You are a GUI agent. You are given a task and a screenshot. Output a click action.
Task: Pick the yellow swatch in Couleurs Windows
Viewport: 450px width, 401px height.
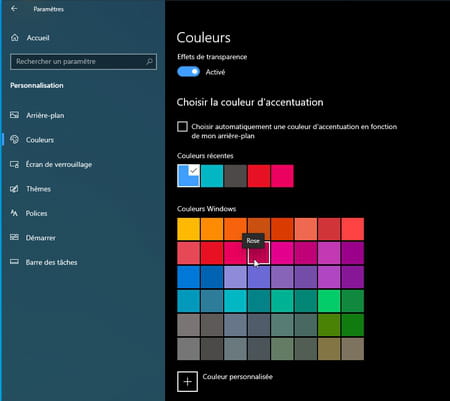point(188,229)
